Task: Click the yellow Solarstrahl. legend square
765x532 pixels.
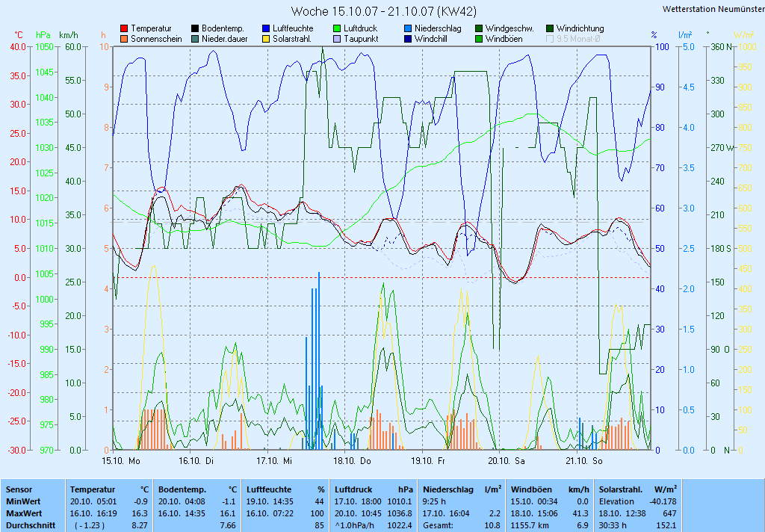Action: pos(266,39)
